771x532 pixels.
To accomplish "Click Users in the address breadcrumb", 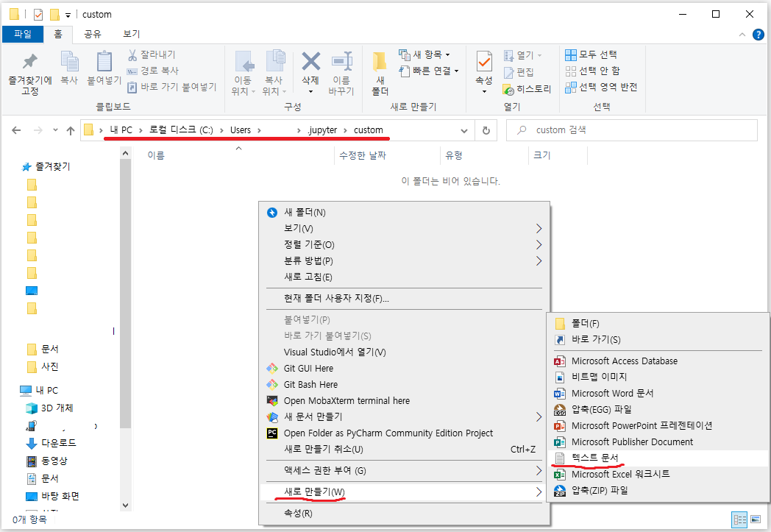I will [241, 130].
